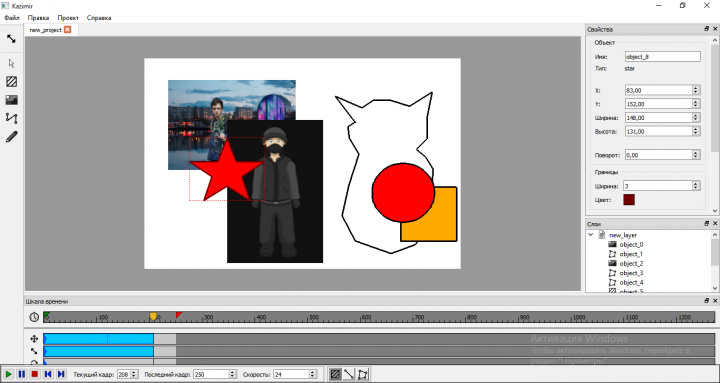This screenshot has width=720, height=383.
Task: Click the move track icon in timeline
Action: point(34,339)
